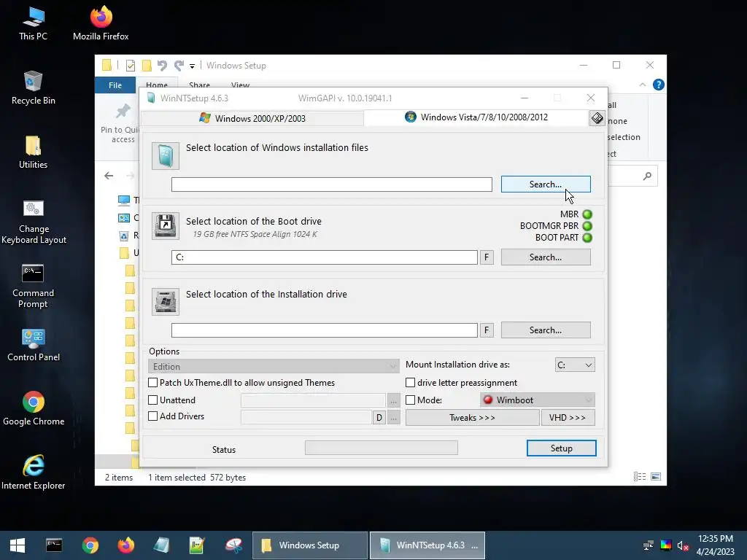Click the WinNTSetup disk icon beside tabs
Image resolution: width=747 pixels, height=560 pixels.
(x=597, y=118)
